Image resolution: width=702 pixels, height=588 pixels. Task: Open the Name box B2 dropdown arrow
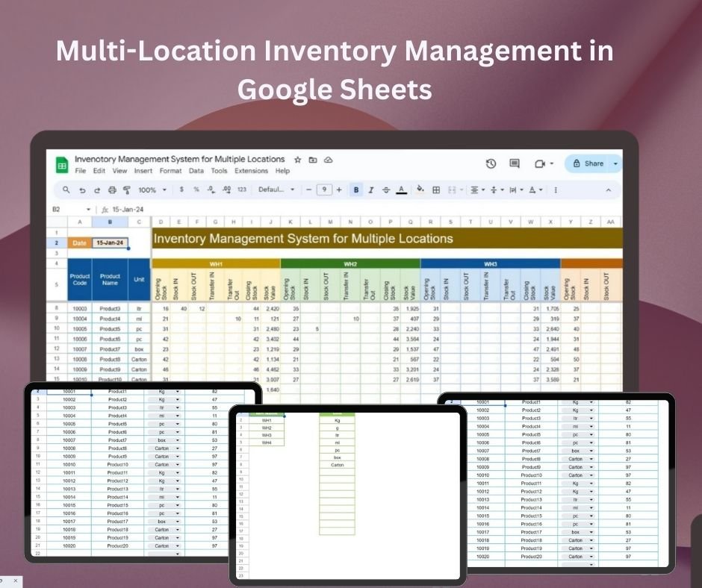pos(88,210)
